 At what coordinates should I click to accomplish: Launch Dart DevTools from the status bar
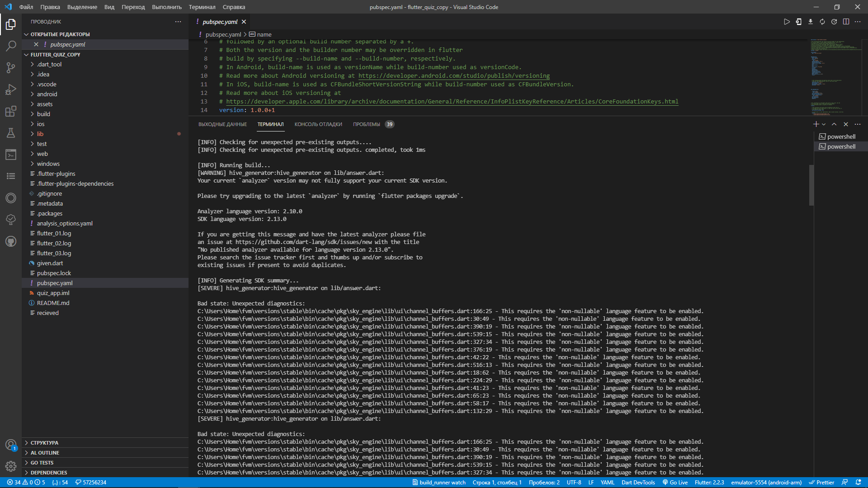pyautogui.click(x=637, y=482)
